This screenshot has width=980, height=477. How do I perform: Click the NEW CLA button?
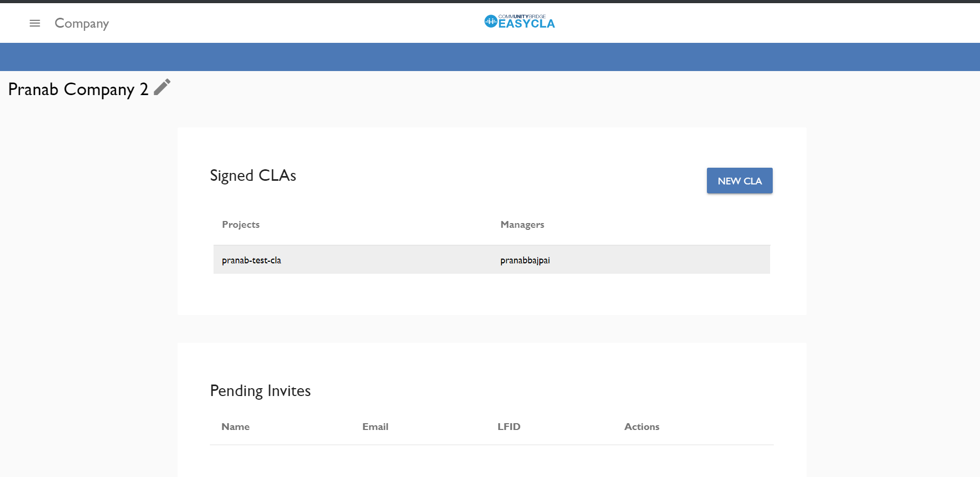click(739, 181)
